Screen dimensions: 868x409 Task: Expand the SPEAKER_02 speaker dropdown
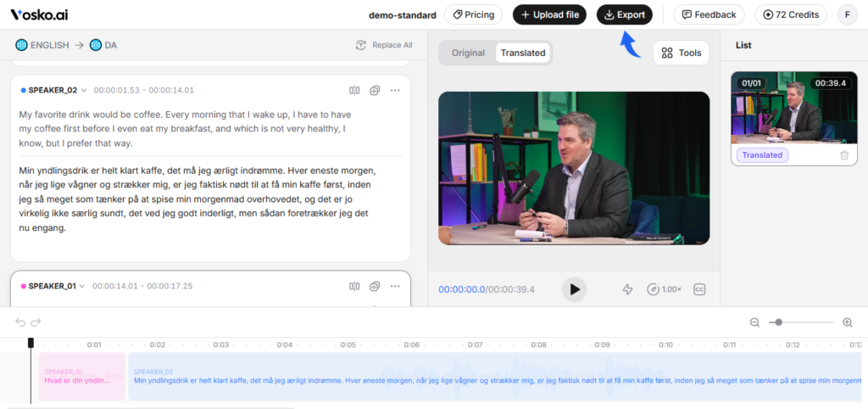[84, 90]
